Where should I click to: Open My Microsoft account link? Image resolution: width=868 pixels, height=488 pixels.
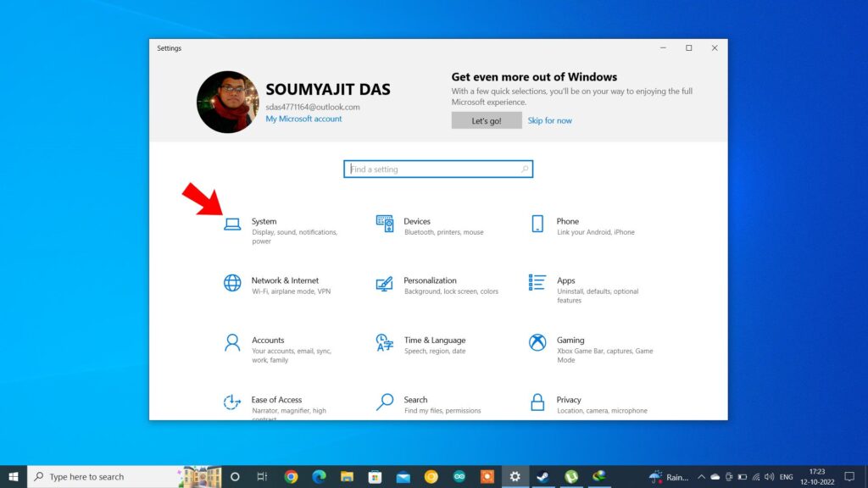click(x=303, y=119)
